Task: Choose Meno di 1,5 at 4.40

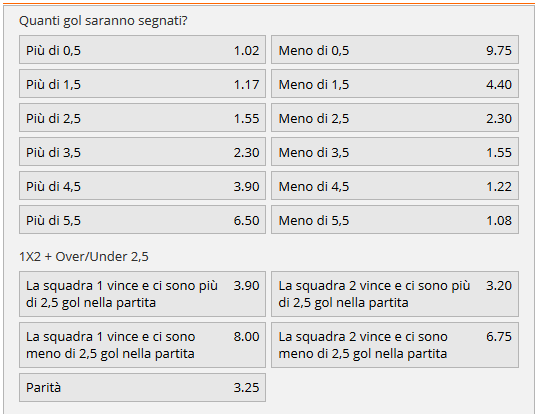Action: tap(395, 84)
